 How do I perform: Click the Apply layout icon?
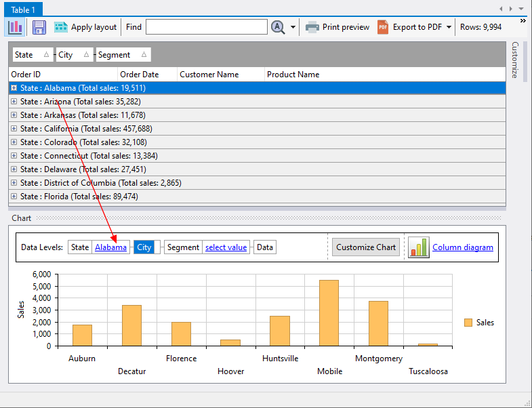61,27
